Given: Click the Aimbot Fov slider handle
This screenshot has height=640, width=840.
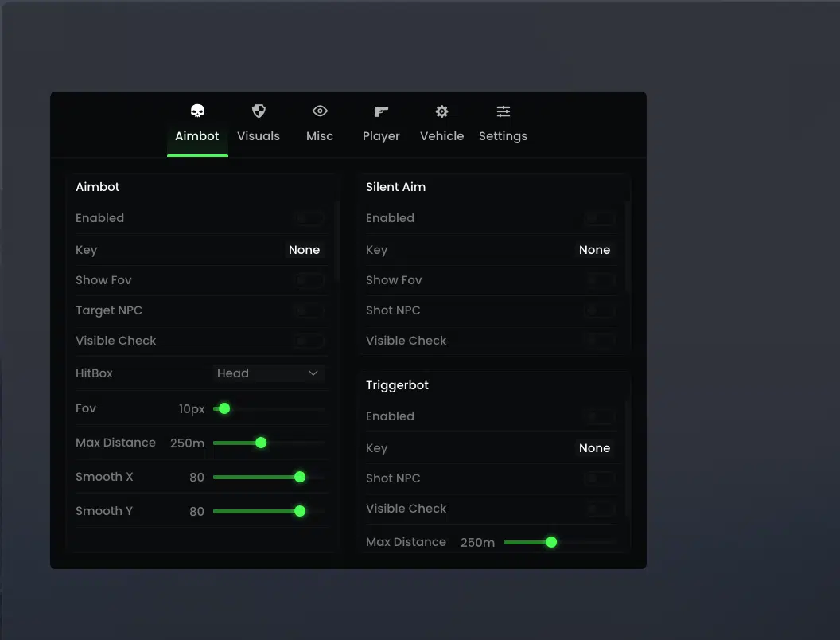Looking at the screenshot, I should (x=224, y=408).
